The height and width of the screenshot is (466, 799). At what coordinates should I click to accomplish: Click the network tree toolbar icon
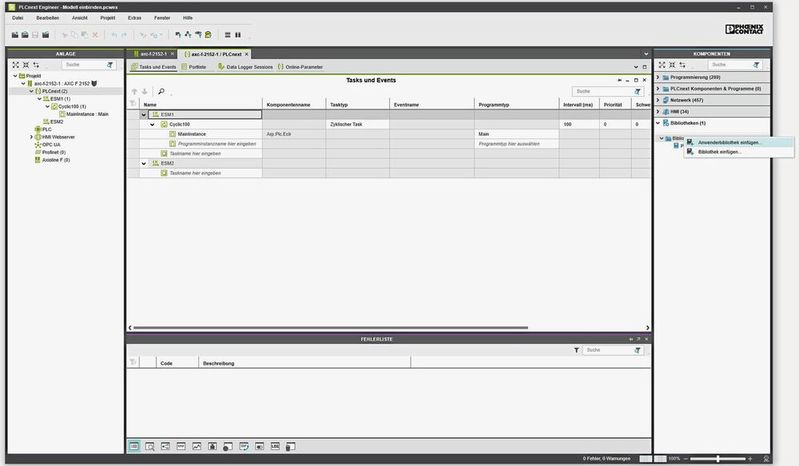tap(188, 35)
